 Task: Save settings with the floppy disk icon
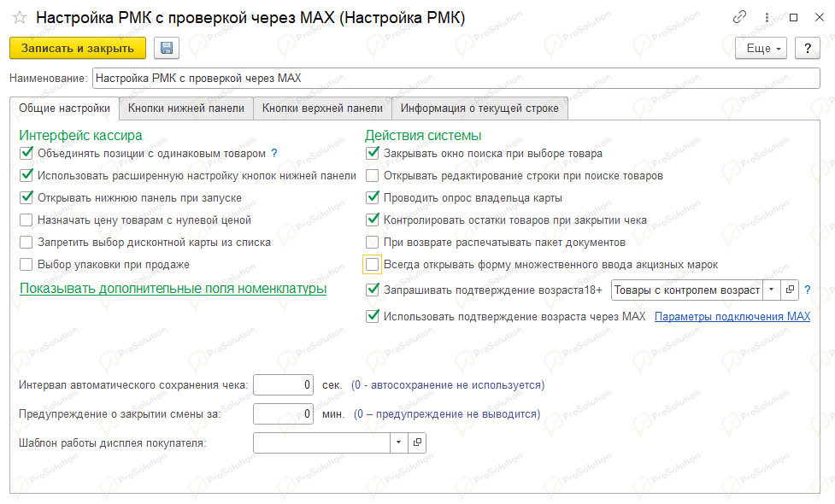pos(167,49)
